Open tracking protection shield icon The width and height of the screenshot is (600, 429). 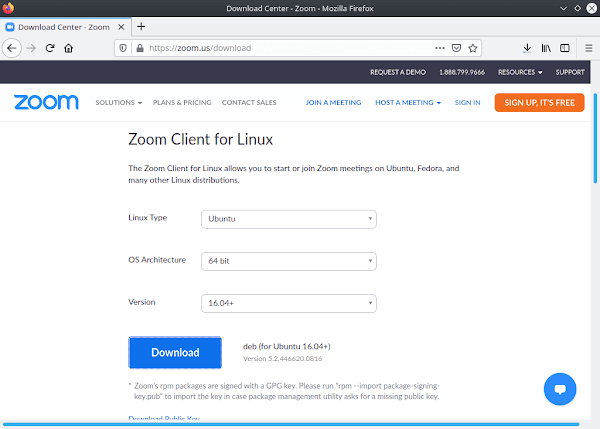(123, 48)
